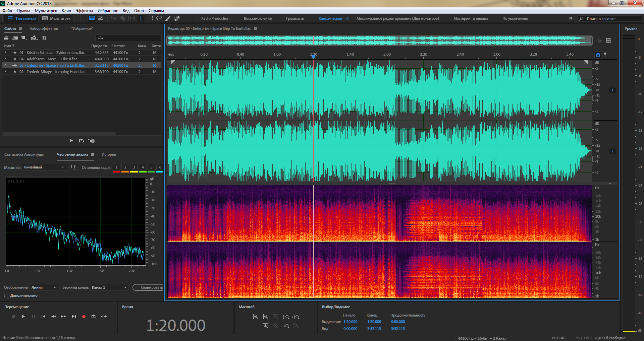This screenshot has width=644, height=341.
Task: Select the Radio Production workspace
Action: [215, 18]
